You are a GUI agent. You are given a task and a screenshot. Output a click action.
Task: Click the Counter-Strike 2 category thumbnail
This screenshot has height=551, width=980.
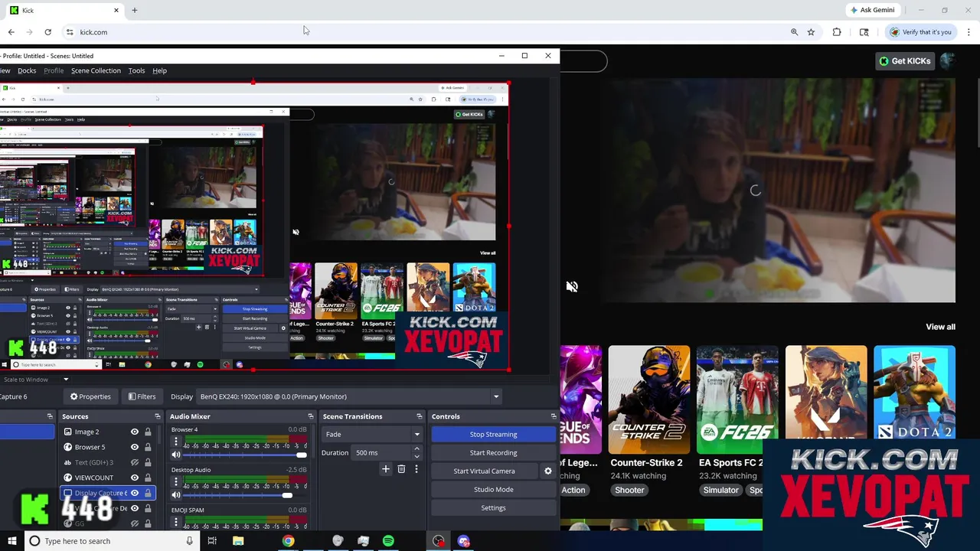click(x=649, y=399)
